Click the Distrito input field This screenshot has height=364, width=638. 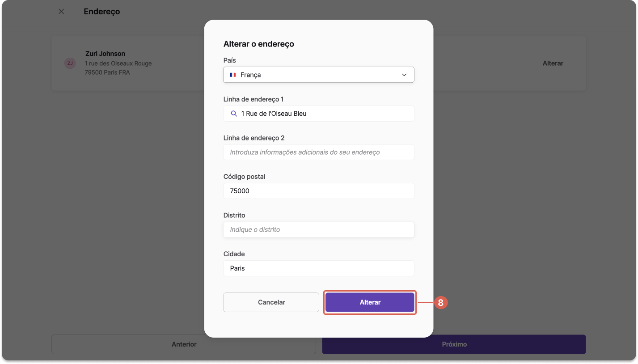[x=319, y=229]
